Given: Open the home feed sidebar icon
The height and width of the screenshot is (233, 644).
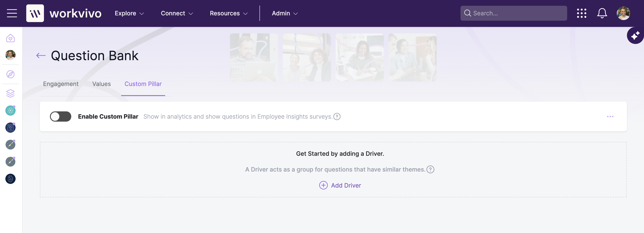Looking at the screenshot, I should [x=10, y=38].
